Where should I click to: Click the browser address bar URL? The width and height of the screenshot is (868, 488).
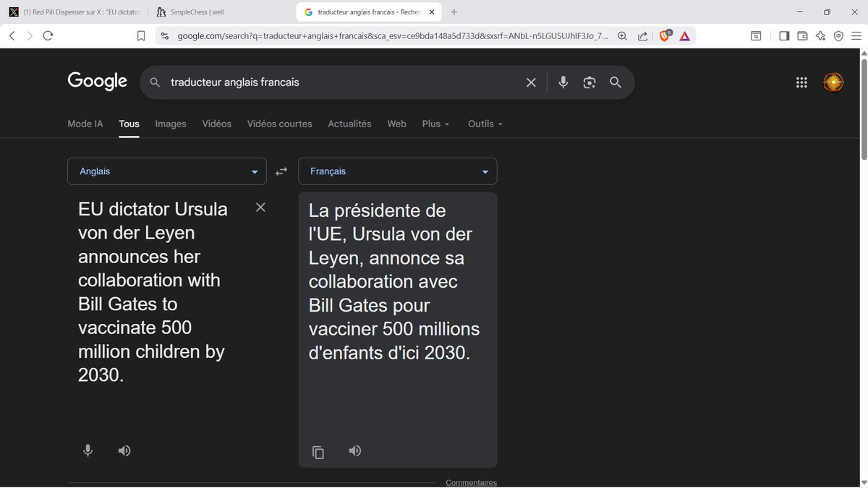tap(392, 35)
